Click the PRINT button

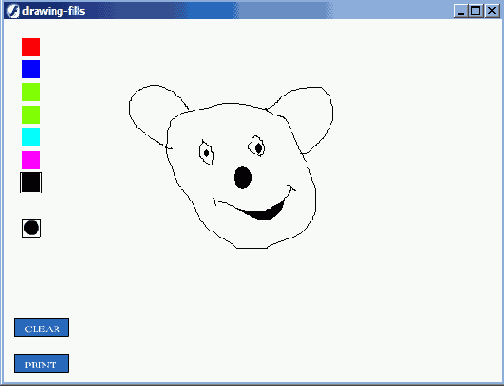click(x=41, y=364)
